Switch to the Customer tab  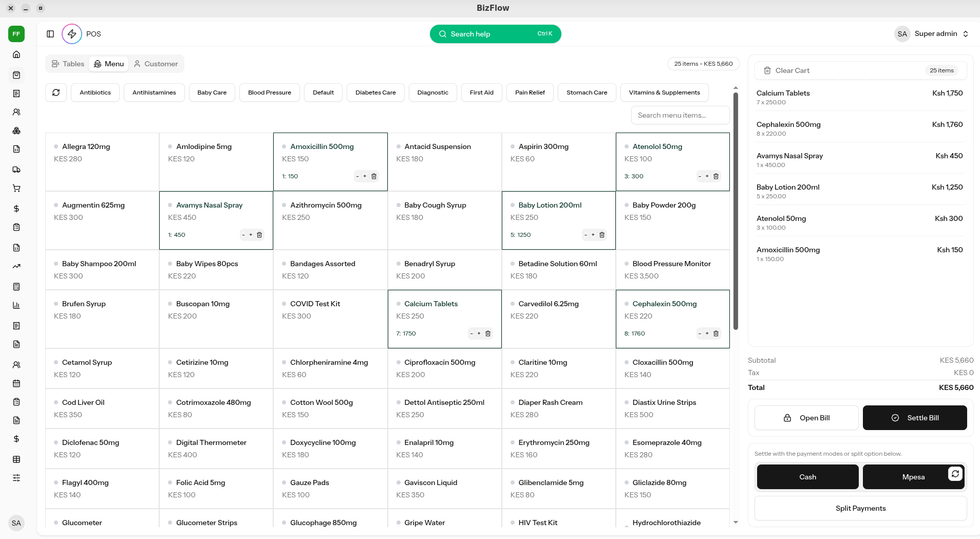(x=156, y=64)
